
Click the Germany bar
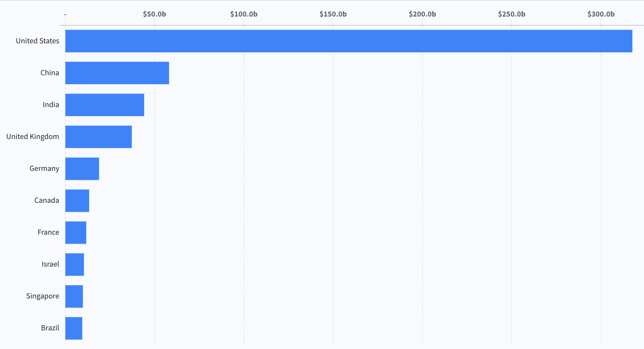pos(82,168)
